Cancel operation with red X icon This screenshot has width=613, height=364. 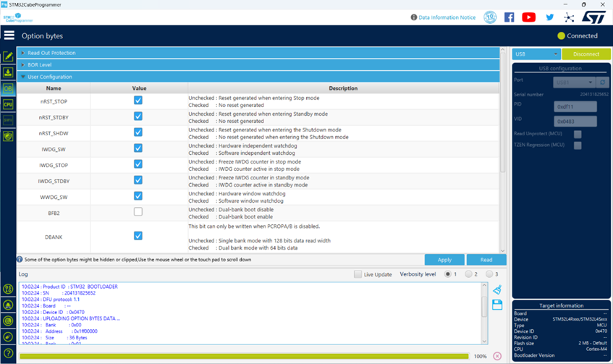(497, 356)
